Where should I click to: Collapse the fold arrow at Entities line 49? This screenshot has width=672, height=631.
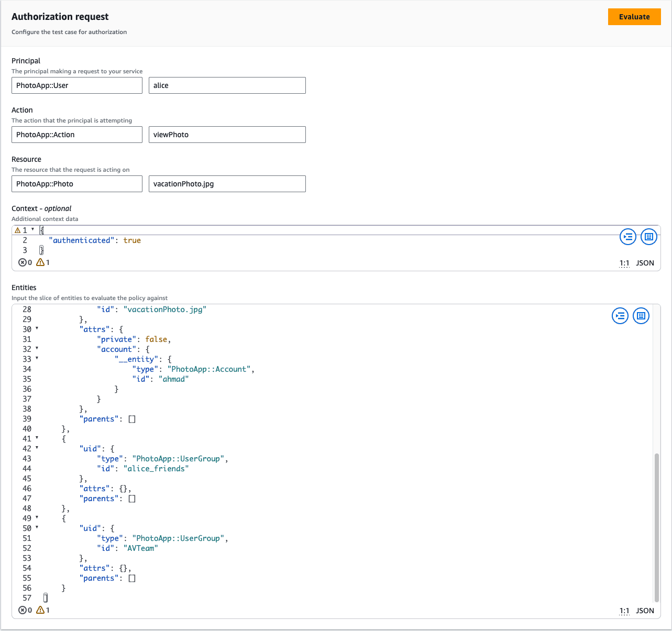[x=37, y=518]
